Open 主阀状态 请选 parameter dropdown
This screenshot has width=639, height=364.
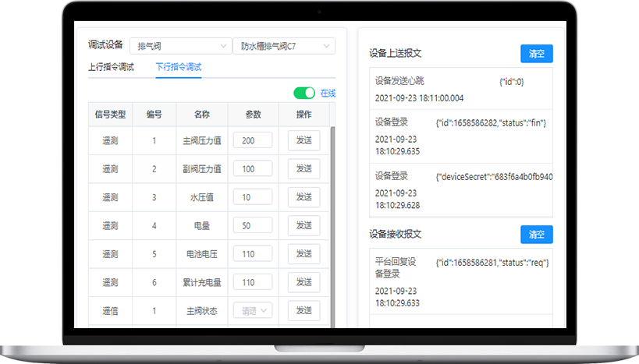(253, 311)
